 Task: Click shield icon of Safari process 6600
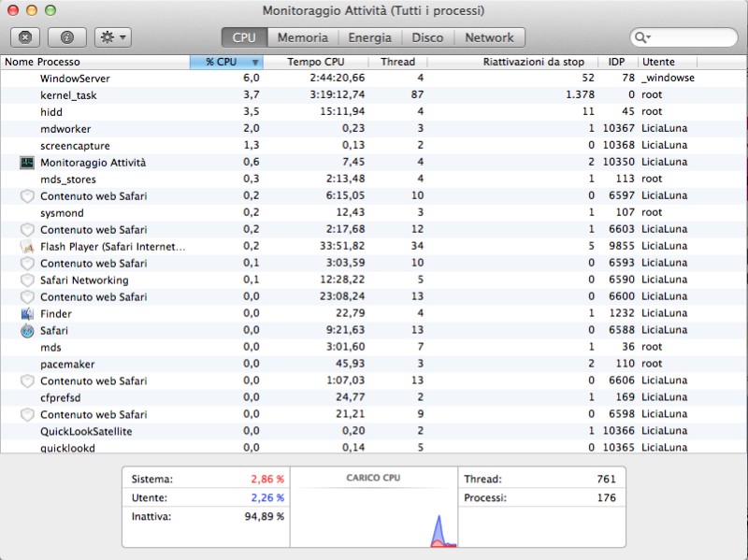(x=27, y=296)
